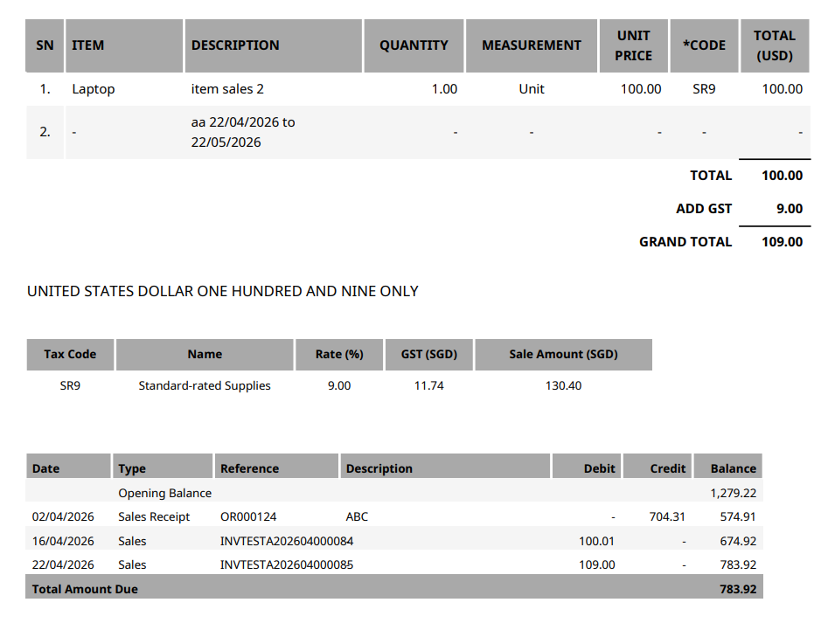Select the date range description in row 2
Screen dimensions: 828x644
point(242,132)
